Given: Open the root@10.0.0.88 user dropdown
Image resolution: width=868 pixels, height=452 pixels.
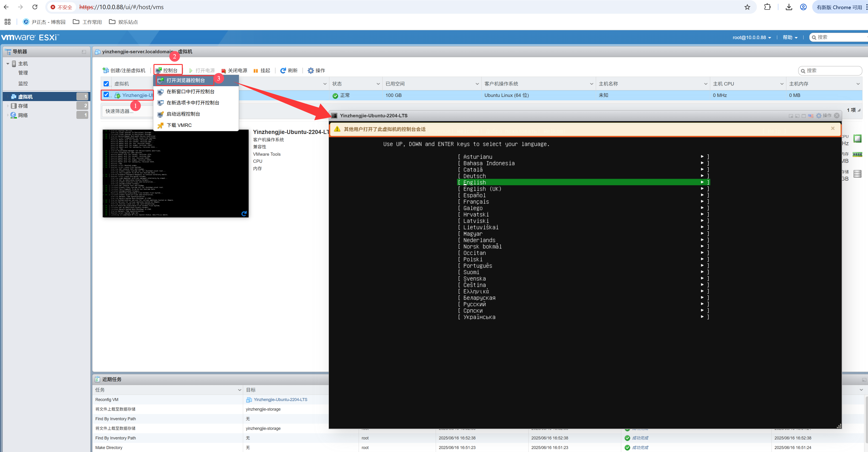Looking at the screenshot, I should coord(751,37).
